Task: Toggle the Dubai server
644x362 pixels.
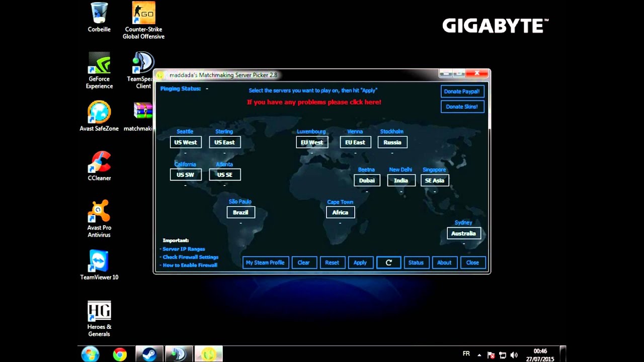Action: pos(367,180)
